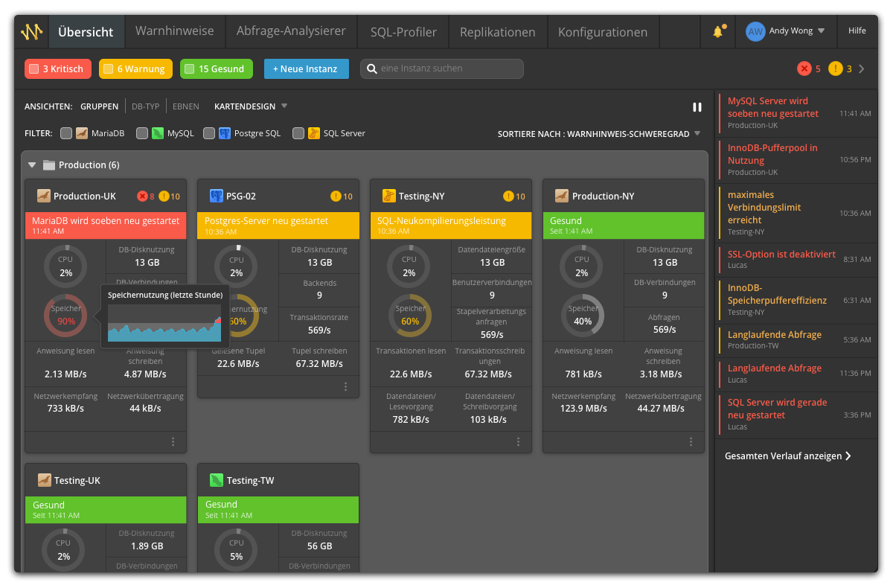
Task: Open the Production-NY card options menu
Action: tap(691, 441)
